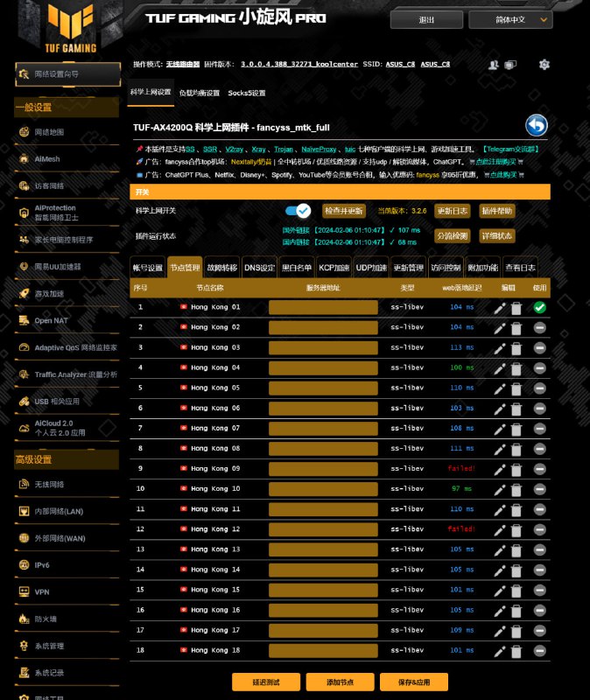This screenshot has height=700, width=590.
Task: Open the settings gear icon in header
Action: (544, 65)
